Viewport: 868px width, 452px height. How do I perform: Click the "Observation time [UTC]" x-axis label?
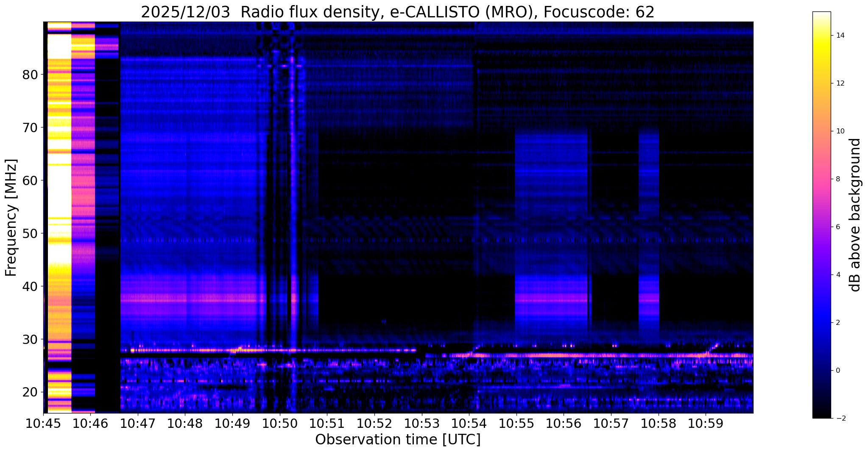pyautogui.click(x=398, y=440)
